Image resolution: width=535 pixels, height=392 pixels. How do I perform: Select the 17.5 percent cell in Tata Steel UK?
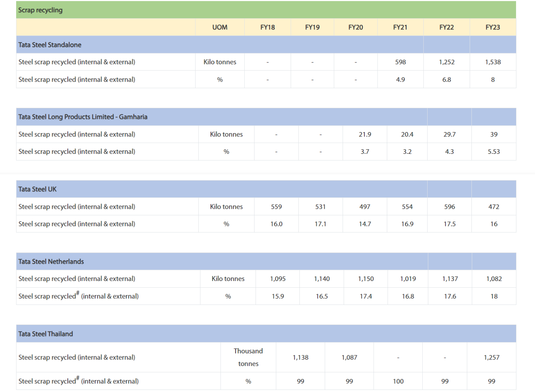click(x=449, y=224)
